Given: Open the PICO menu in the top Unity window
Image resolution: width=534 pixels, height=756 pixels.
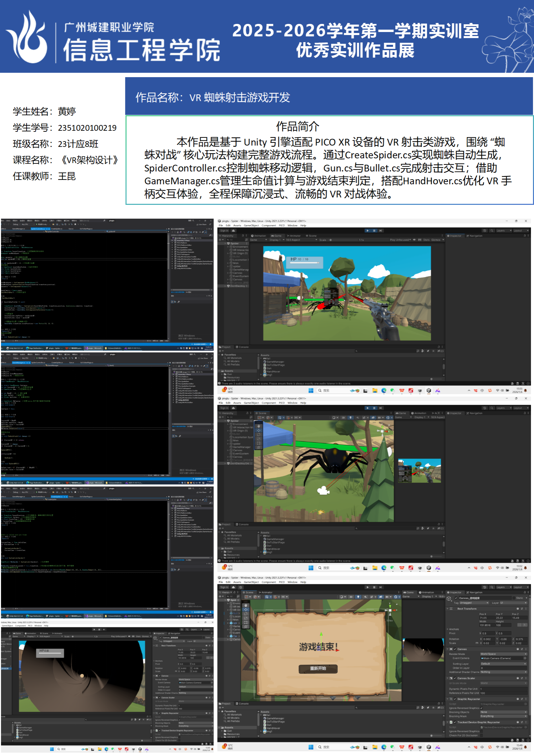Looking at the screenshot, I should (x=281, y=225).
